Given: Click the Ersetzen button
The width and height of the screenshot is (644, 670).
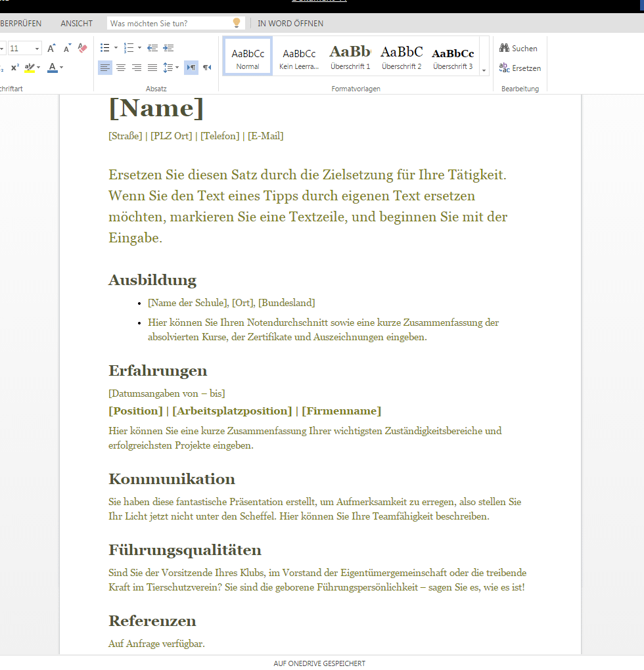Looking at the screenshot, I should click(520, 68).
